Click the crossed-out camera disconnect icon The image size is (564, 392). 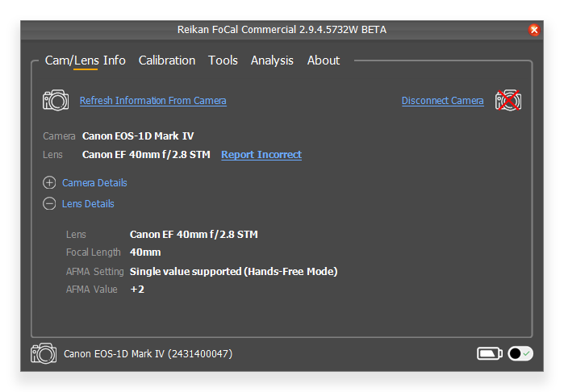pos(508,100)
